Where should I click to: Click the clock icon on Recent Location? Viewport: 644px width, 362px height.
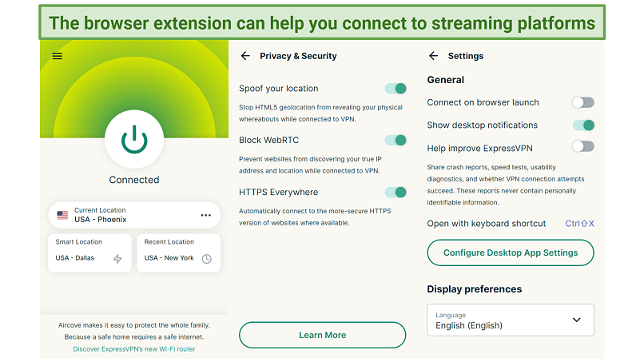pos(207,258)
